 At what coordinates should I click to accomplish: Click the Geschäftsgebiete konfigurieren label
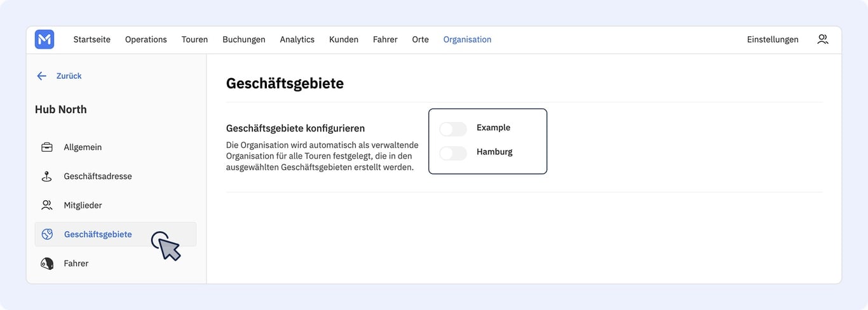(x=295, y=128)
